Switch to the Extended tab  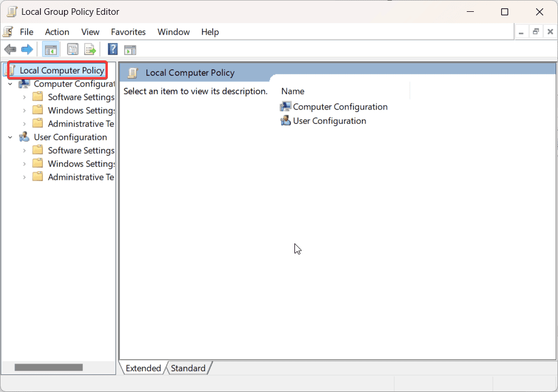pos(143,368)
